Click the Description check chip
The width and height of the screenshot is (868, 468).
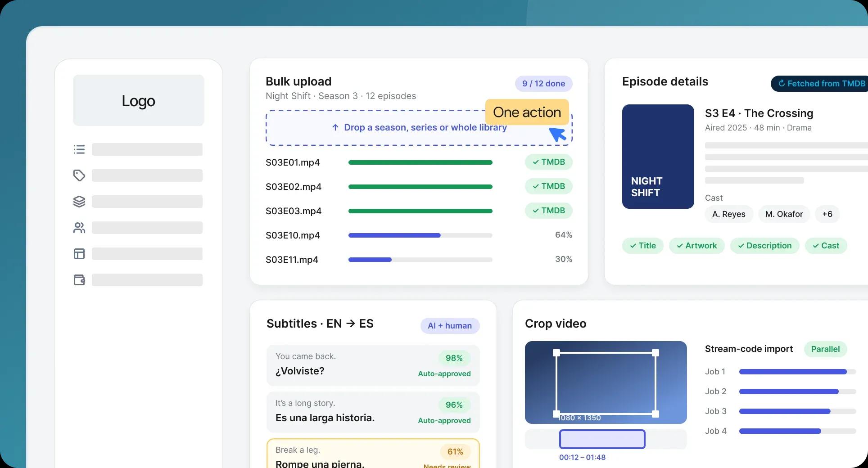click(764, 246)
